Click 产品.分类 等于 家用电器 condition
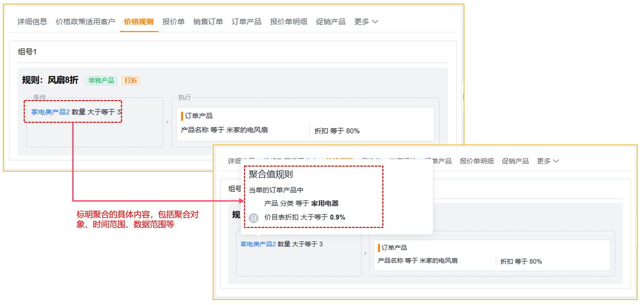The height and width of the screenshot is (305, 644). (x=301, y=203)
